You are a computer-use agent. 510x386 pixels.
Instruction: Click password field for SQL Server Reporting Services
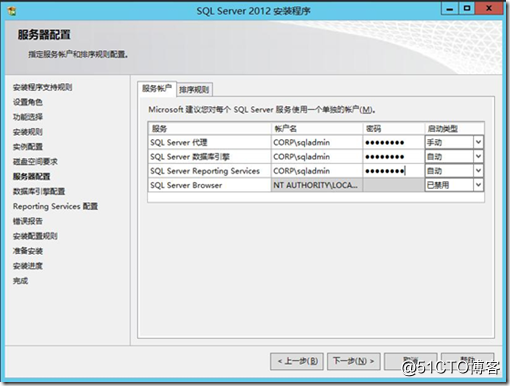coord(393,171)
